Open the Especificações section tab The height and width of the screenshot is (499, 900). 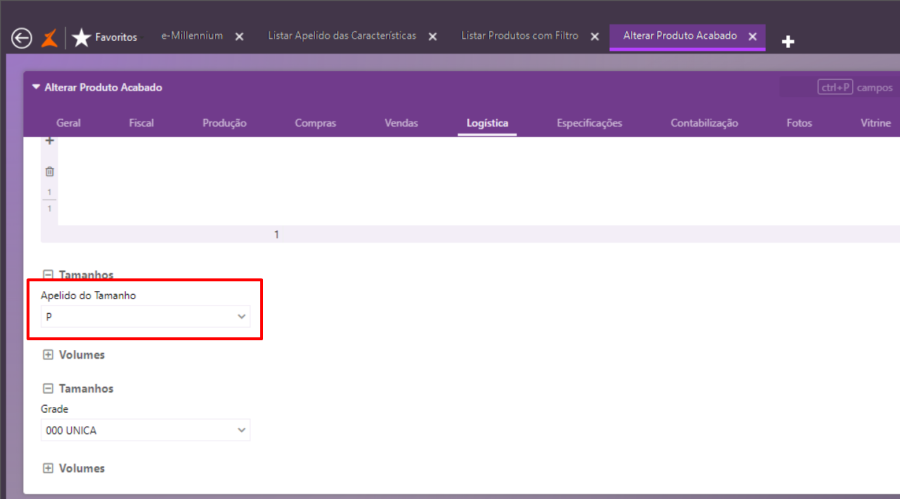click(589, 123)
